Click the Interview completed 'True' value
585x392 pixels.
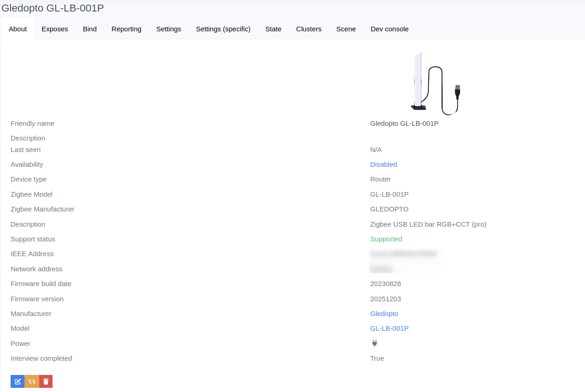pyautogui.click(x=377, y=358)
